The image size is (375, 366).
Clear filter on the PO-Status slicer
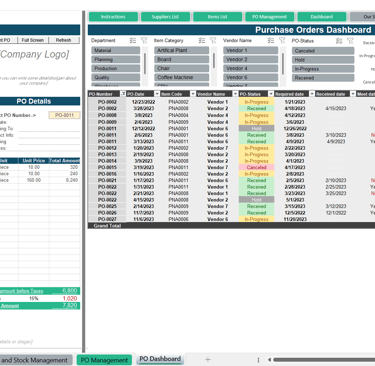click(x=350, y=41)
